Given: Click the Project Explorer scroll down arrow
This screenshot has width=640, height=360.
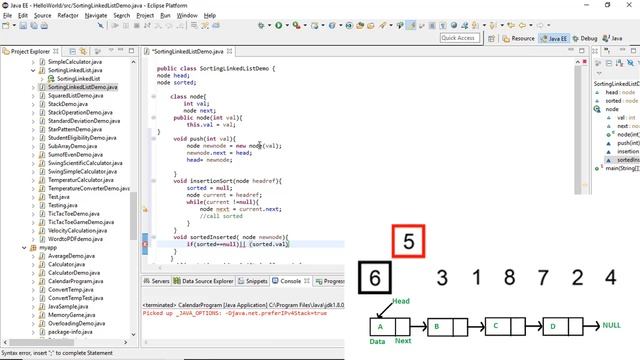Looking at the screenshot, I should pyautogui.click(x=133, y=335).
